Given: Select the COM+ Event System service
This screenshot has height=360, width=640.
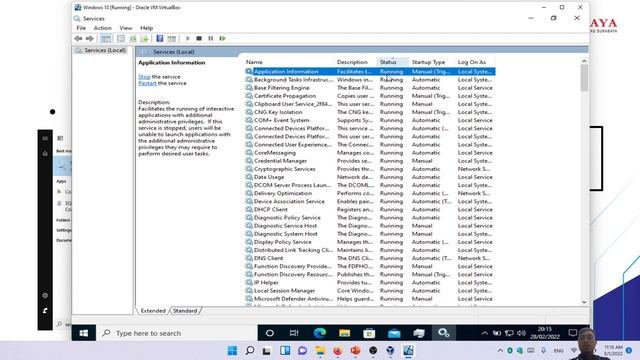Looking at the screenshot, I should point(370,120).
